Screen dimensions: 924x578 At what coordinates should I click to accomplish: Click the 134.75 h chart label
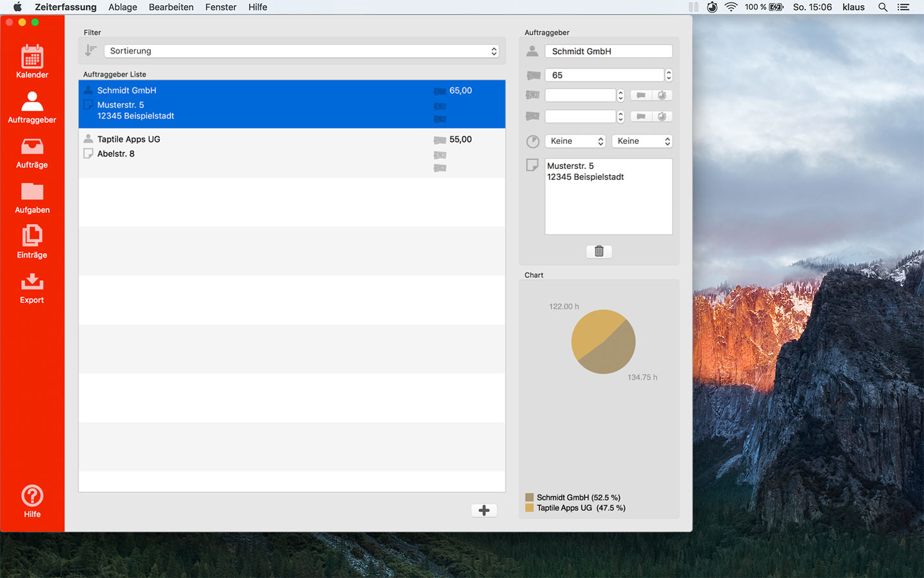pyautogui.click(x=642, y=377)
